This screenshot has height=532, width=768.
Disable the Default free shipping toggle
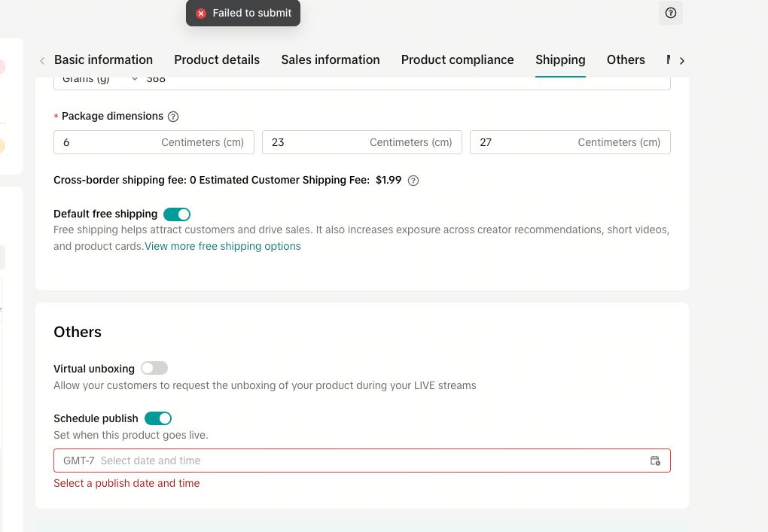pyautogui.click(x=177, y=214)
